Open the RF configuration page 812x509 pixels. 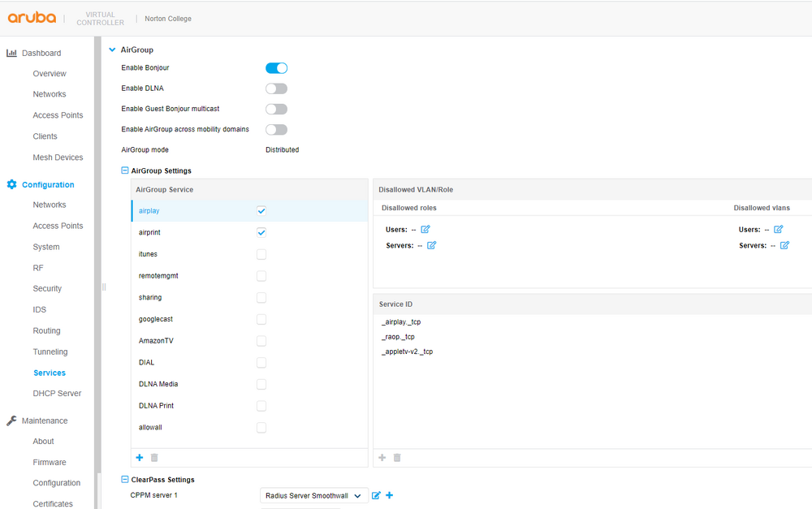pyautogui.click(x=38, y=268)
